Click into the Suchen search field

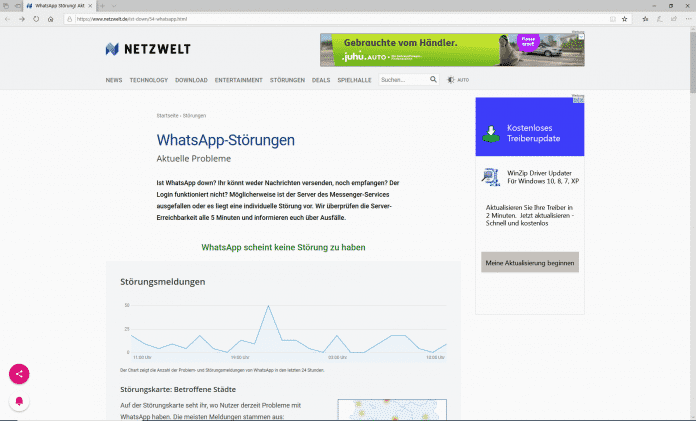coord(403,79)
